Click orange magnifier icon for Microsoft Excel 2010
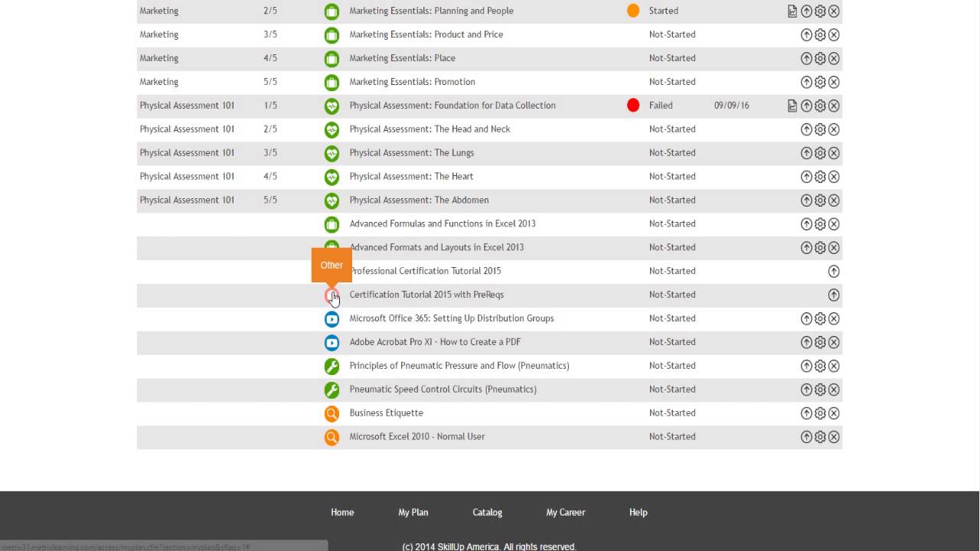Viewport: 980px width, 551px height. (332, 437)
